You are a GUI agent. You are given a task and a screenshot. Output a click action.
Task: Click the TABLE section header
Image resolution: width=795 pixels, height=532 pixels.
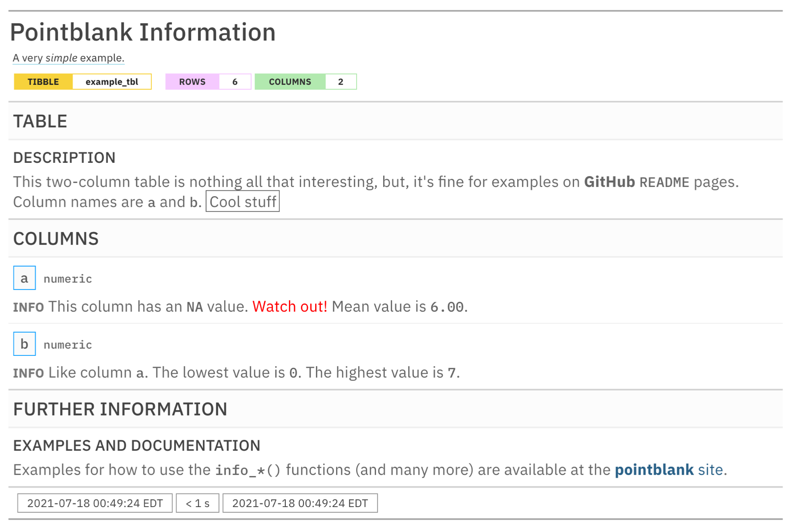[x=40, y=121]
